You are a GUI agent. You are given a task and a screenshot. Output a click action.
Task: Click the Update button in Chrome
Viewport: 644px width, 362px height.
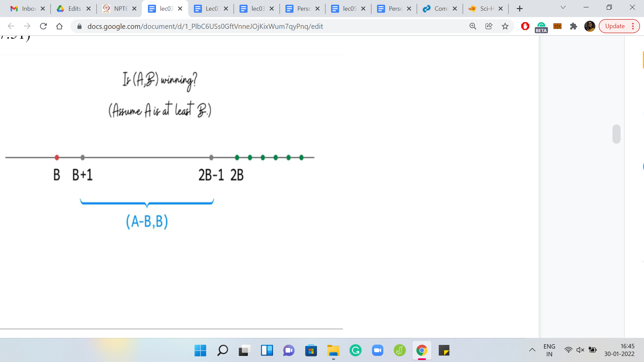(x=614, y=26)
